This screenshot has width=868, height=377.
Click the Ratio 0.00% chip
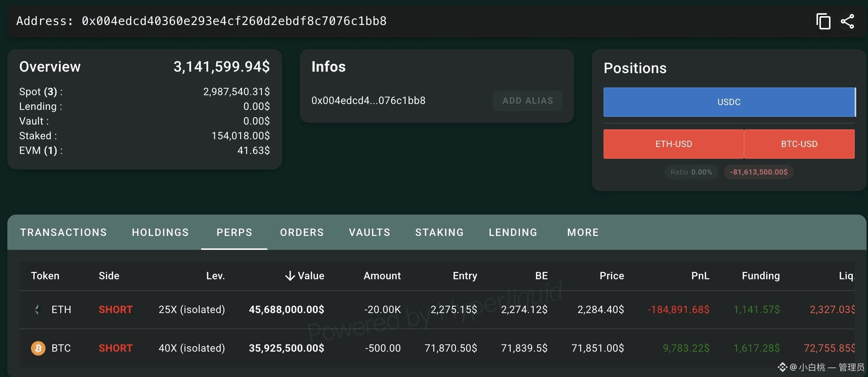click(x=691, y=172)
